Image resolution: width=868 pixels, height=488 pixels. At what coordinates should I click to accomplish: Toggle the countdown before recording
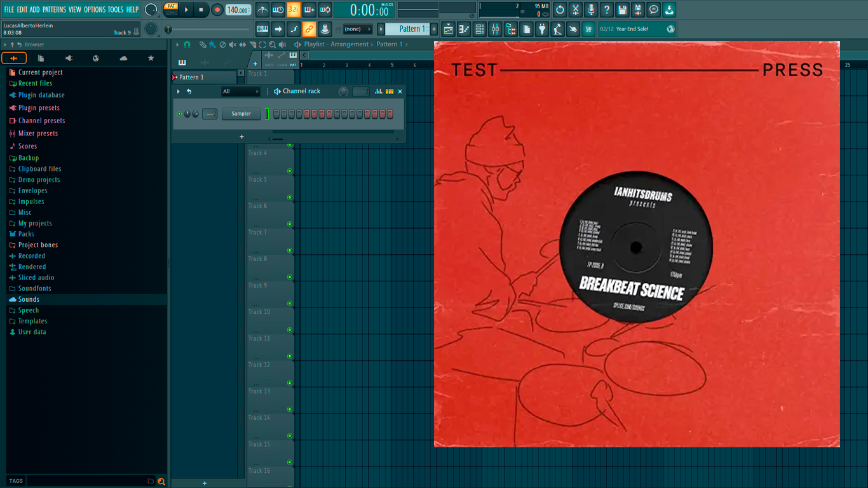[294, 10]
